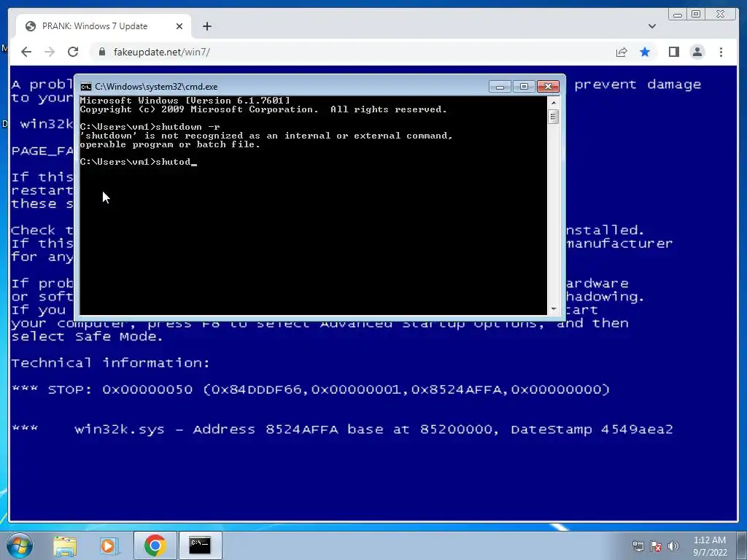Click the Chrome forward arrow
The height and width of the screenshot is (560, 747).
click(x=50, y=52)
